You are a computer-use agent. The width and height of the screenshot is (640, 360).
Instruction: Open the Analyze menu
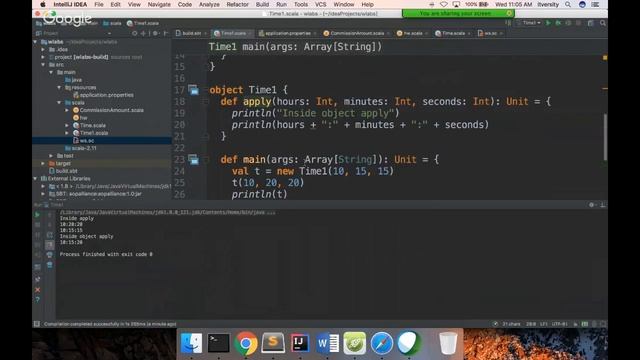tap(209, 4)
